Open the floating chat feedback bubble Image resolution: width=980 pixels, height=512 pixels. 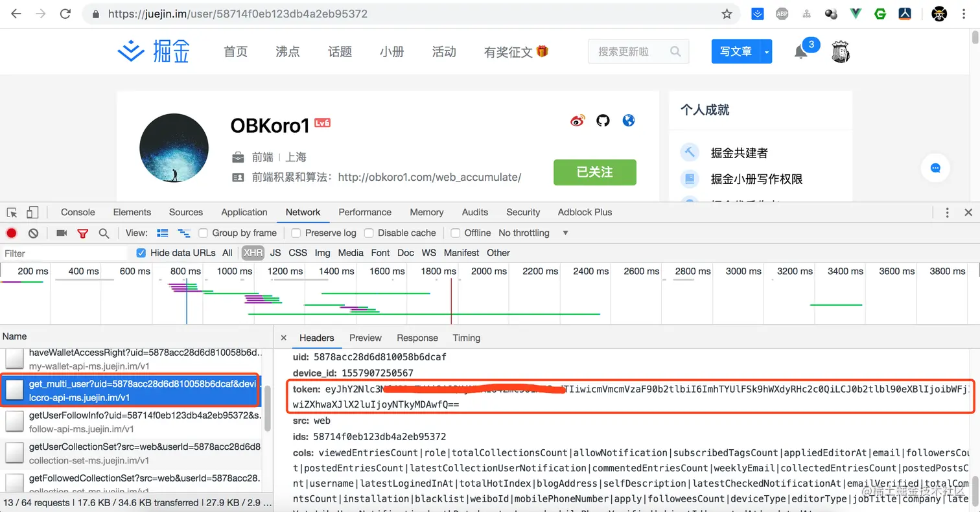pyautogui.click(x=935, y=169)
